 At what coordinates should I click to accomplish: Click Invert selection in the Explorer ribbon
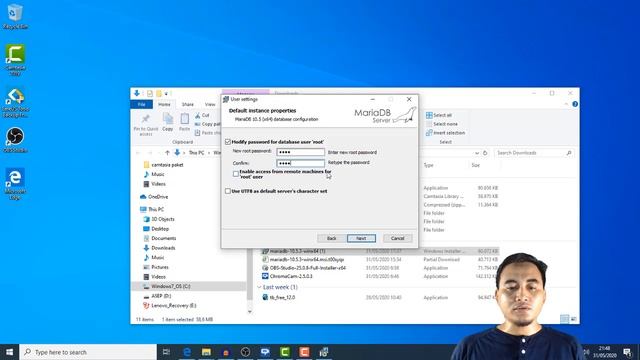(445, 133)
